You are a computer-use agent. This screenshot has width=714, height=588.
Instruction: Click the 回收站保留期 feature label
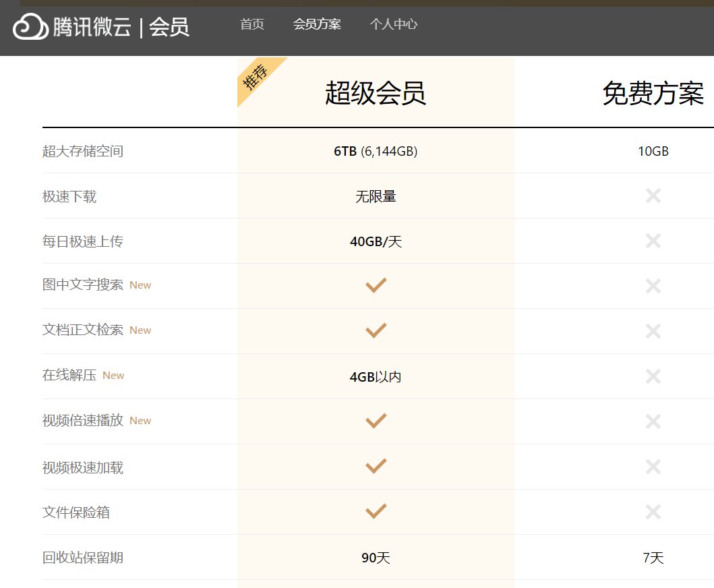tap(83, 558)
